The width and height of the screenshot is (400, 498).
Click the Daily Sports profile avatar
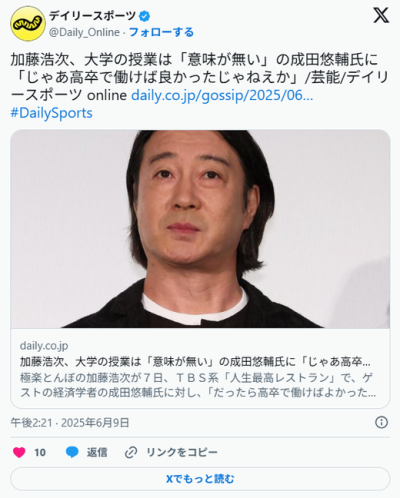click(x=28, y=24)
